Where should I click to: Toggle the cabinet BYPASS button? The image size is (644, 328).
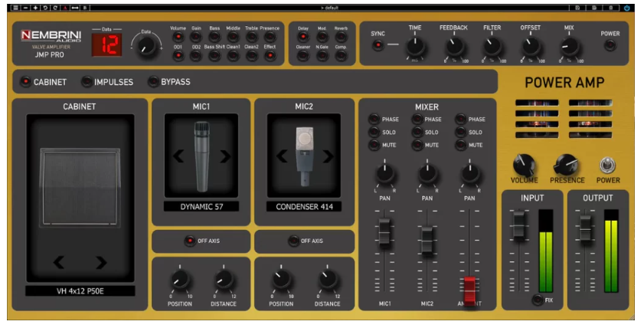tap(153, 82)
